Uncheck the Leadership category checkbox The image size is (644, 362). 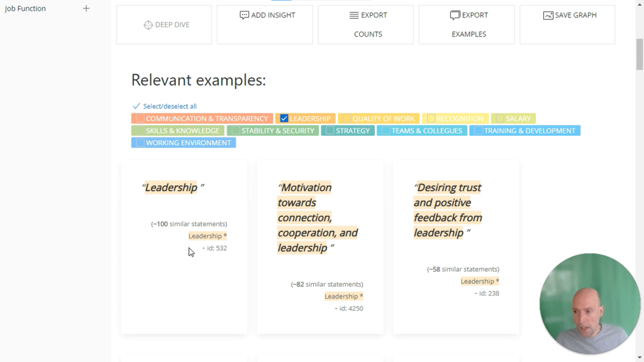[x=284, y=118]
